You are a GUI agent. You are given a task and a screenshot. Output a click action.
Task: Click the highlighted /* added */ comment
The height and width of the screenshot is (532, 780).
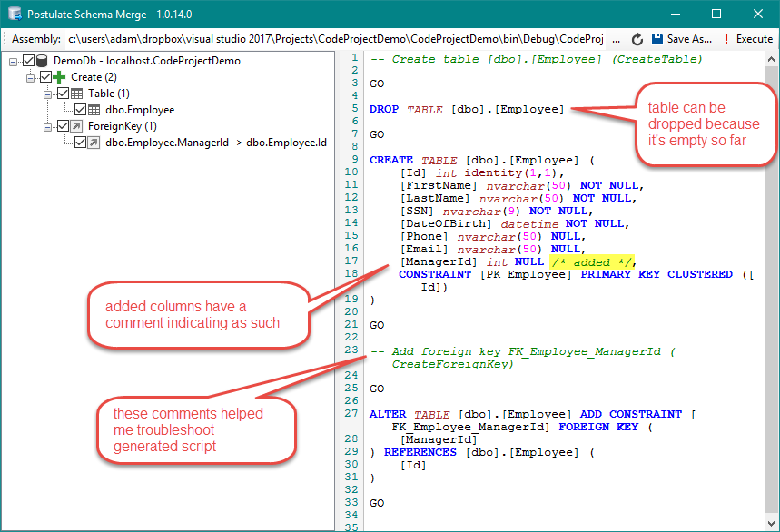coord(592,262)
